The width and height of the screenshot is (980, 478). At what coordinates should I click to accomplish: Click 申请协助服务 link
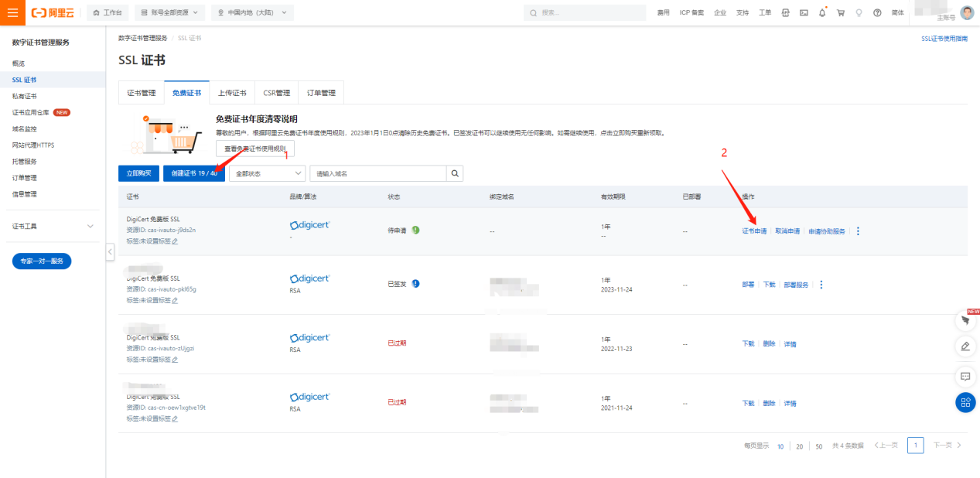[827, 231]
